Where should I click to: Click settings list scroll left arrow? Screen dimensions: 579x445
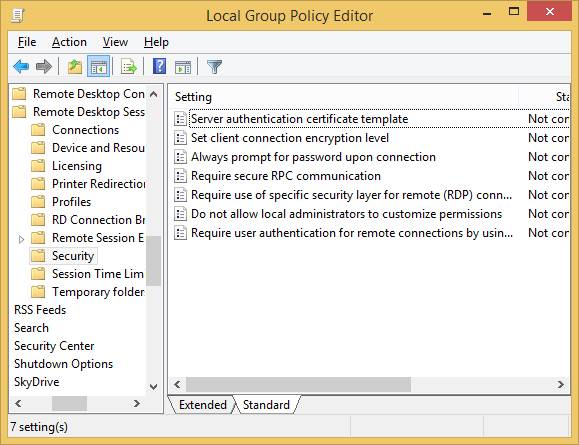tap(178, 384)
